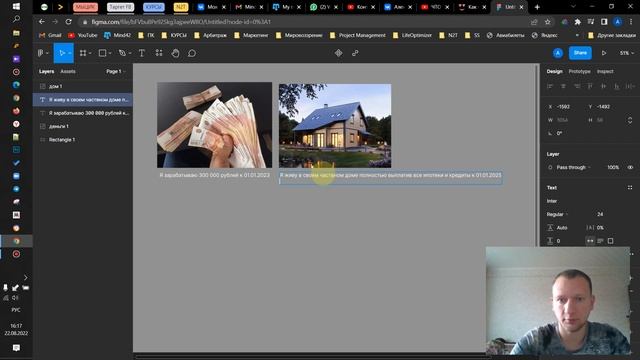Select the Frame tool

tap(83, 53)
